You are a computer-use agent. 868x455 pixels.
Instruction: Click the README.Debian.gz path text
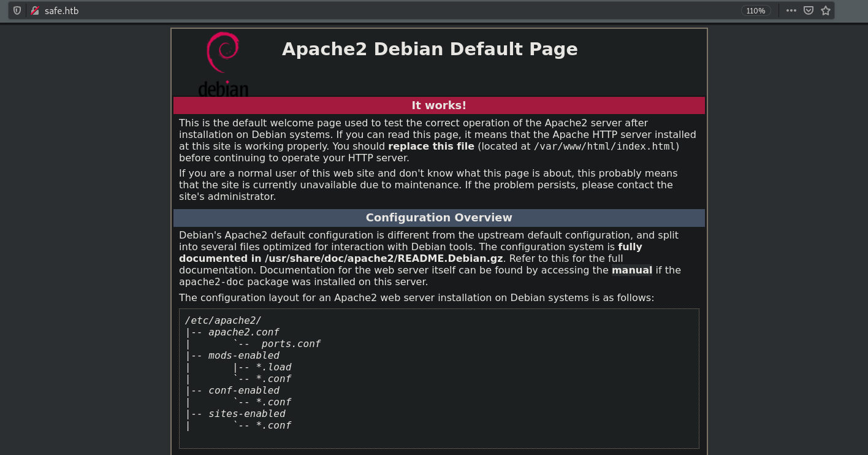[383, 259]
